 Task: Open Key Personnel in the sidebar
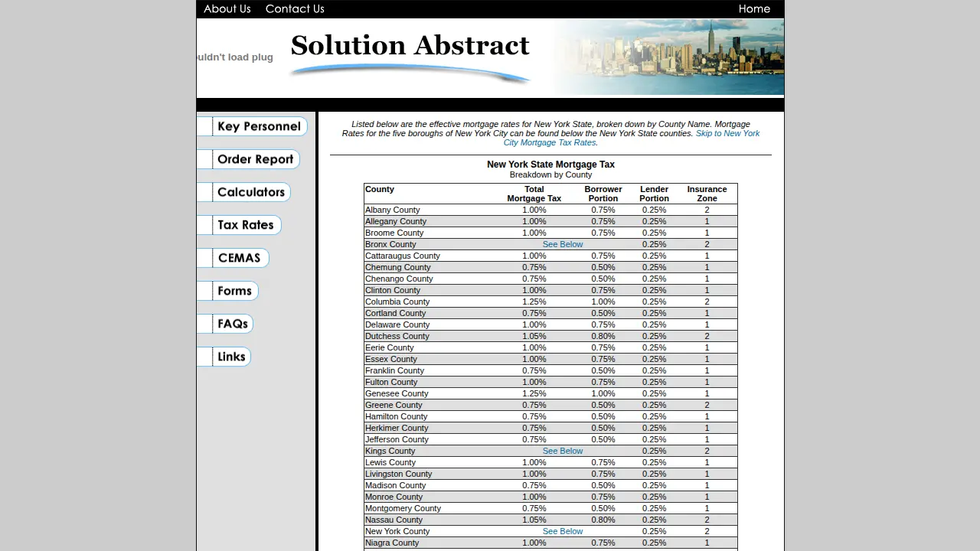click(253, 126)
